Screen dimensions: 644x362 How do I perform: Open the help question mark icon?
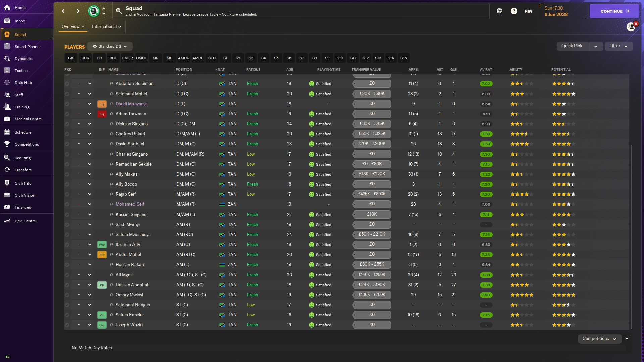(x=514, y=11)
